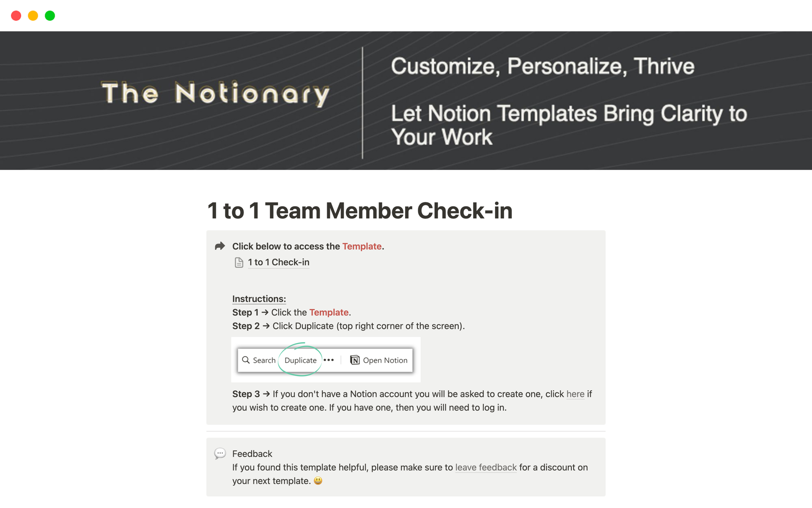Click 'Template' in the 'Click below' line

click(x=362, y=246)
